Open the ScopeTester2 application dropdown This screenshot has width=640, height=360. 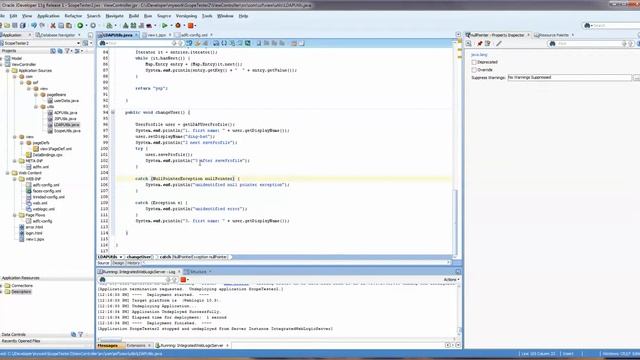pos(78,43)
